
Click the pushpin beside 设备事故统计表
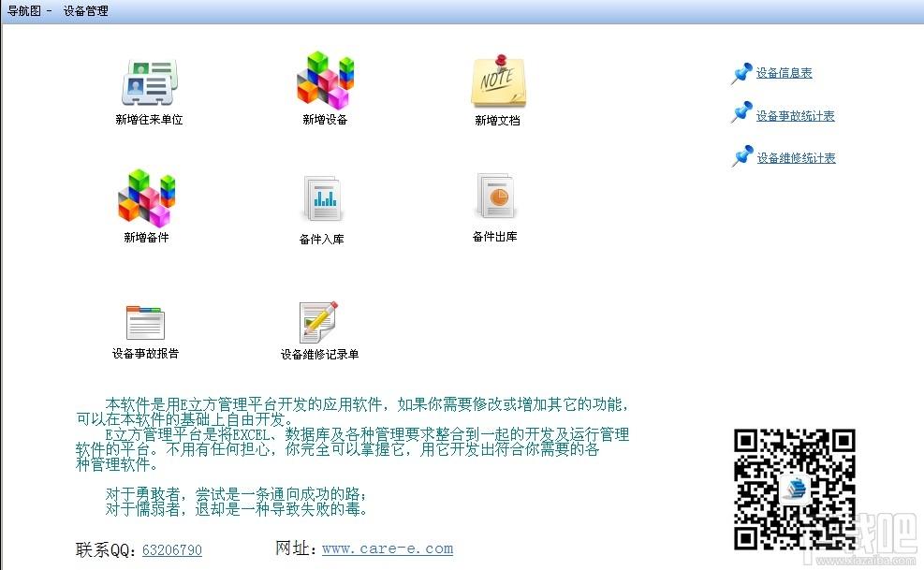click(x=741, y=112)
